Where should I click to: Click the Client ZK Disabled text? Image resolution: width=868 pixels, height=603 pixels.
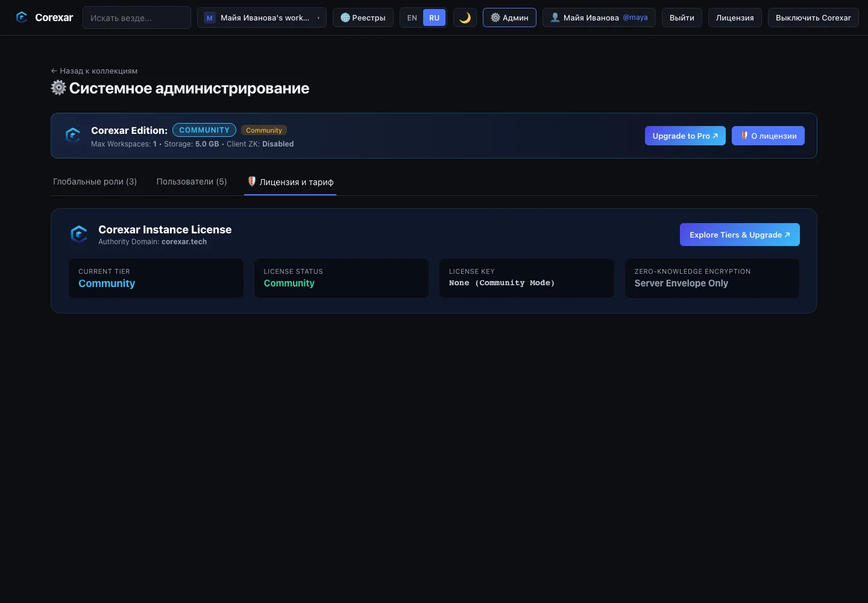tap(260, 144)
